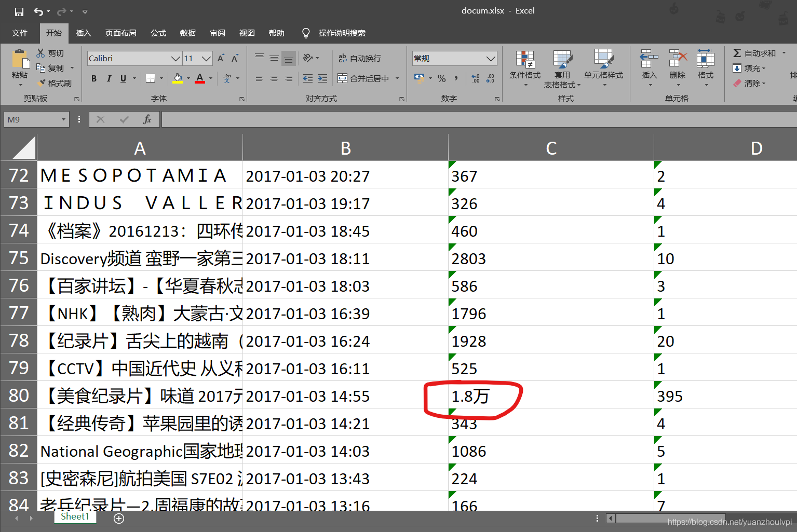This screenshot has height=532, width=797.
Task: Click decrease indent icon
Action: 308,78
